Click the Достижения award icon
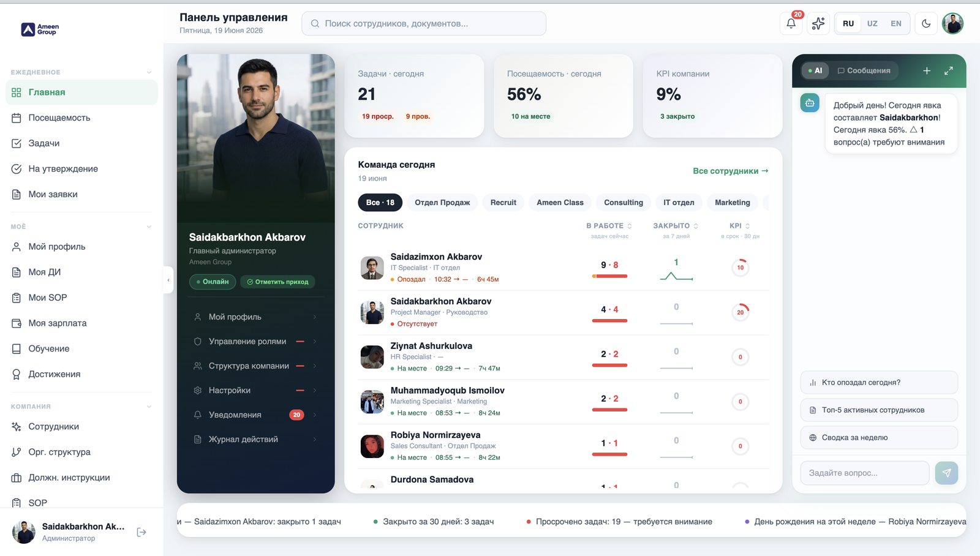Image resolution: width=980 pixels, height=556 pixels. 17,374
